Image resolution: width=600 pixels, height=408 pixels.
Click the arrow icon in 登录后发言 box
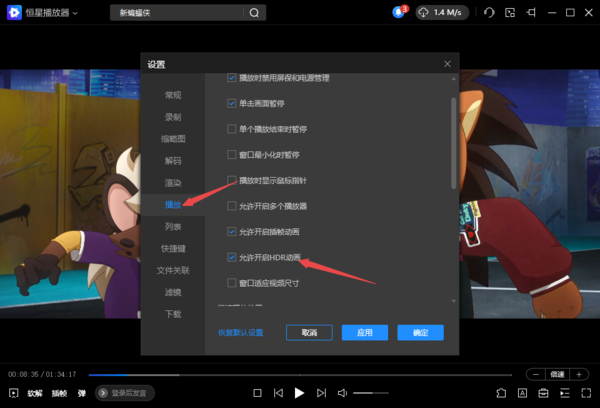click(103, 393)
